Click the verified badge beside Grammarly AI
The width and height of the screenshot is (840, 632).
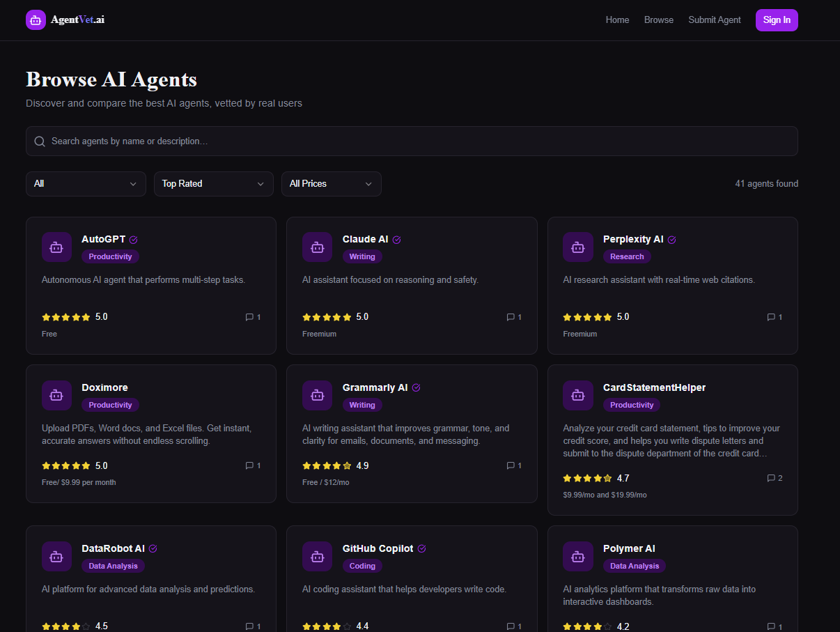coord(416,387)
